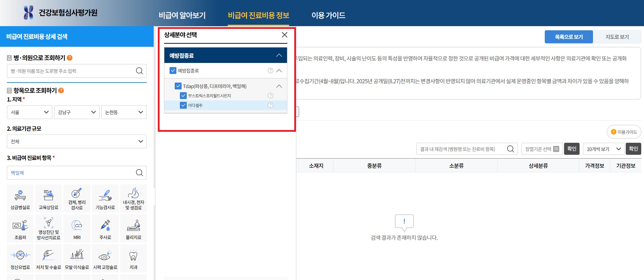Go to 비급여 알아보기 menu
This screenshot has width=644, height=280.
[x=182, y=15]
